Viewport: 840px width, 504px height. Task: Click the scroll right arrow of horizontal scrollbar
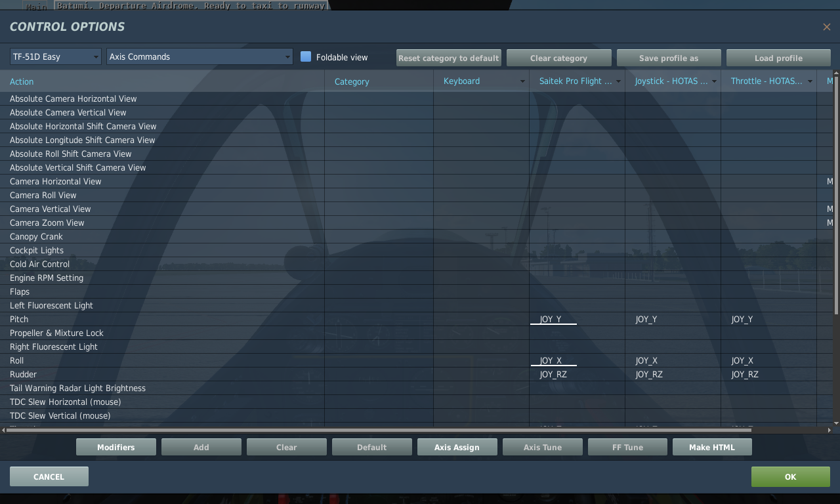[829, 430]
